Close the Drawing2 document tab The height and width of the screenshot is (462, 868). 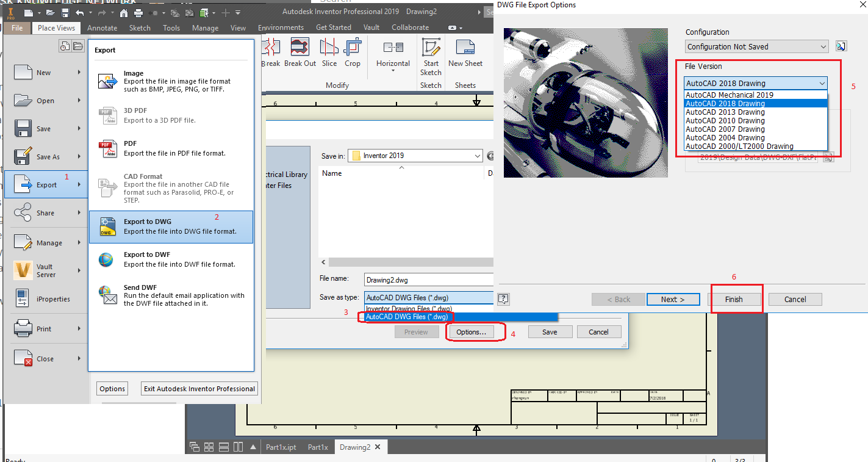coord(378,447)
